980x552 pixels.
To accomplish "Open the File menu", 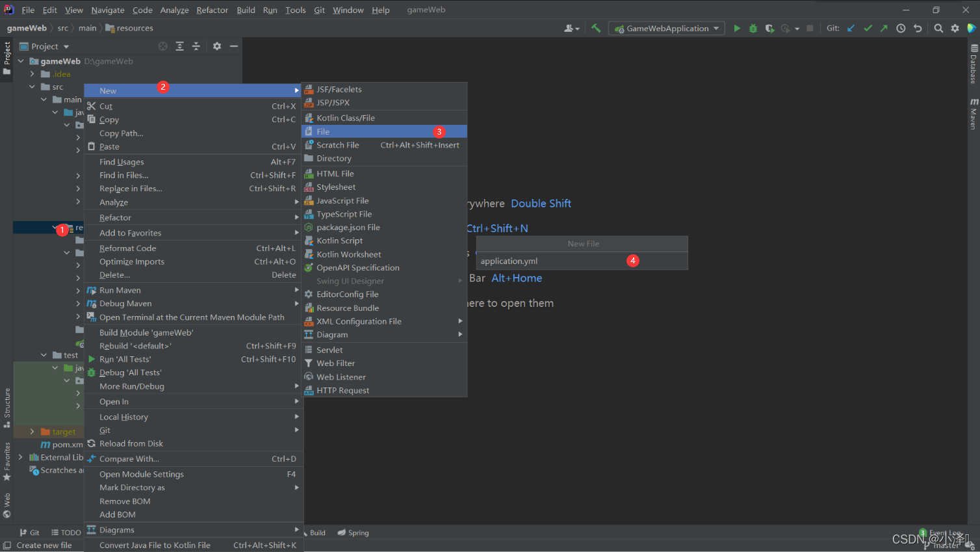I will pos(28,10).
